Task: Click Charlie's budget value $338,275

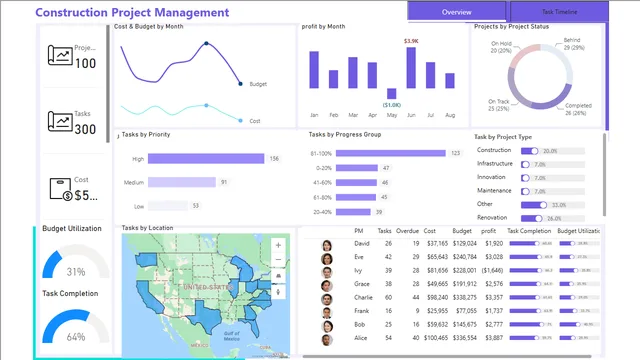Action: pos(464,298)
